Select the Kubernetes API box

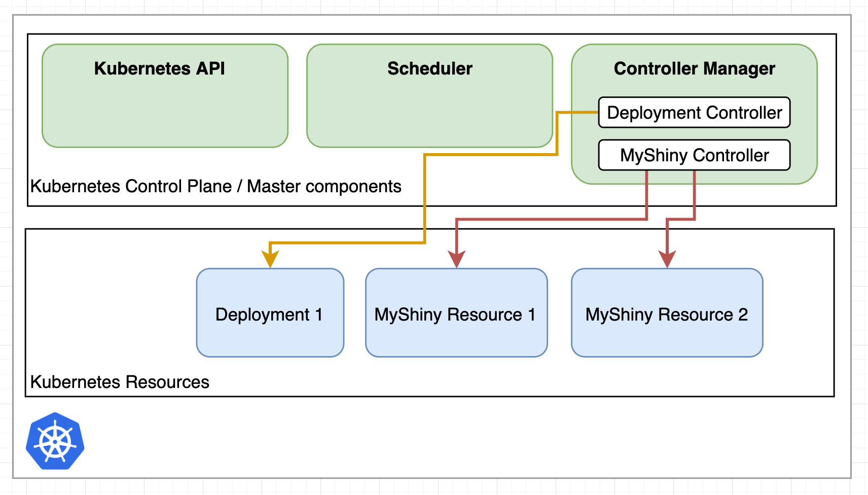click(165, 95)
